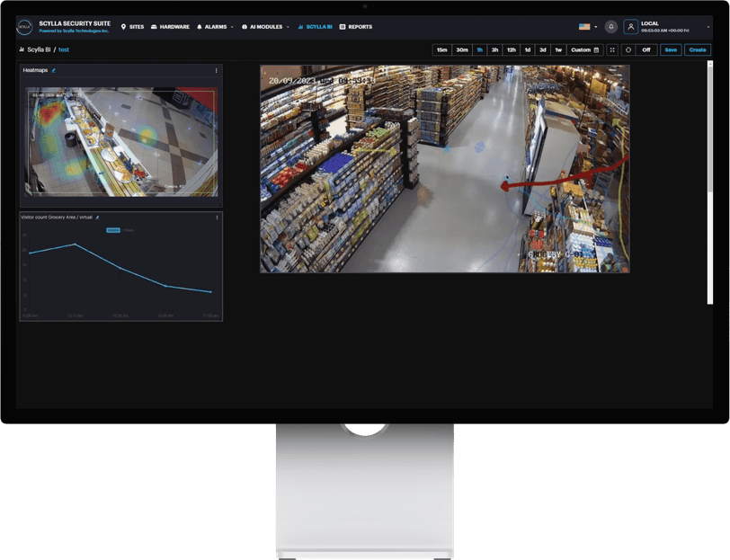
Task: Click the Create button
Action: point(698,49)
